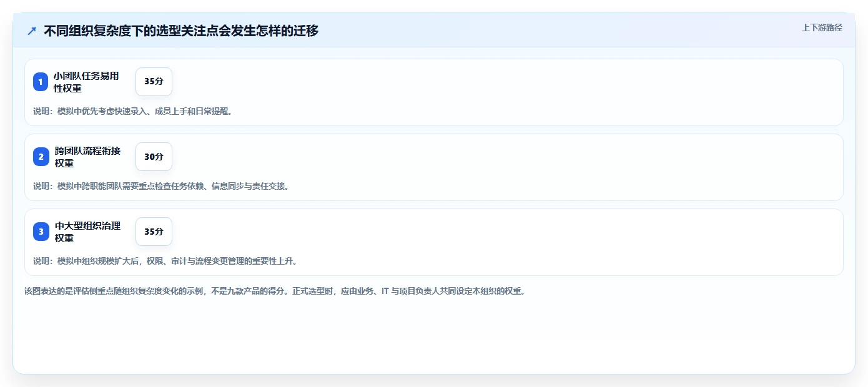Image resolution: width=868 pixels, height=387 pixels.
Task: Click the 30分 badge for 跨团队流程衔接权重
Action: pyautogui.click(x=154, y=157)
